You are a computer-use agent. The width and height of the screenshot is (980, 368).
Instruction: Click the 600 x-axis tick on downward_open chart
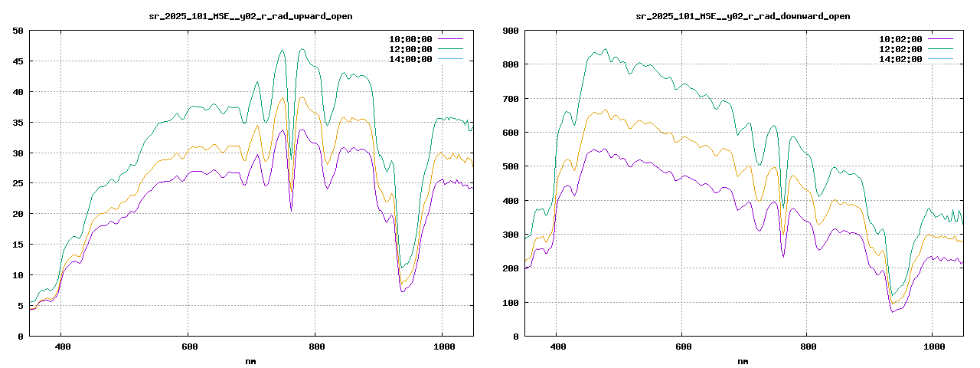tap(683, 347)
